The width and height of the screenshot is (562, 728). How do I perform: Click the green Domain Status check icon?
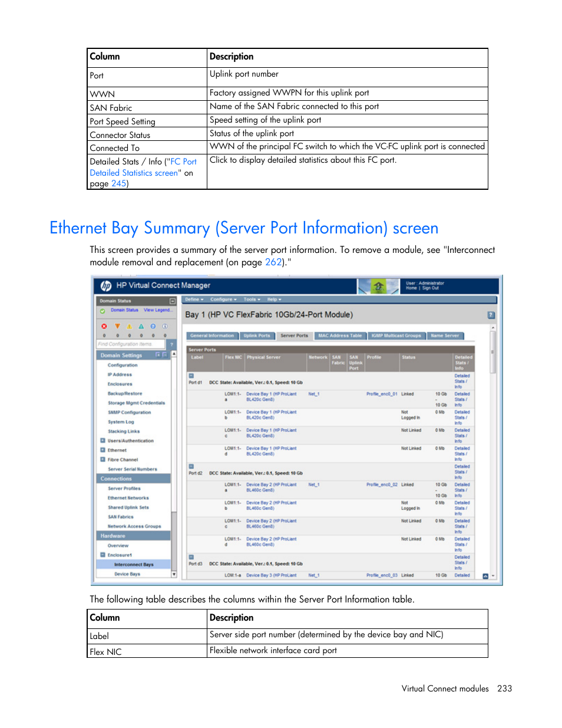point(103,311)
